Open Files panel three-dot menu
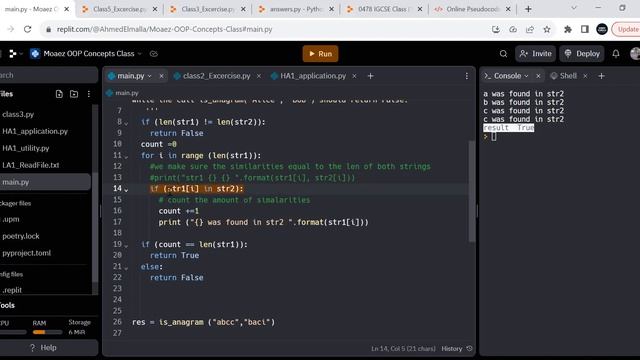Screen dimensions: 640x360 [x=89, y=94]
